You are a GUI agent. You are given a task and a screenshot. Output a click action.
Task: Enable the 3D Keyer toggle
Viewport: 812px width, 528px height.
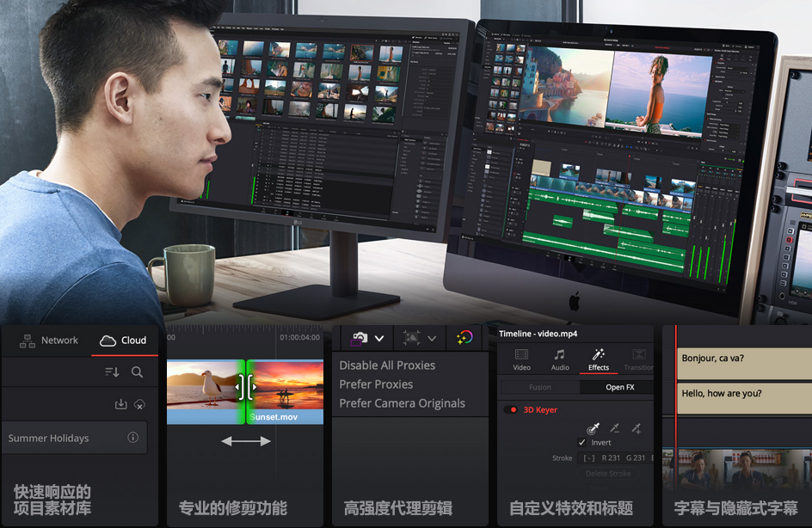click(x=510, y=409)
